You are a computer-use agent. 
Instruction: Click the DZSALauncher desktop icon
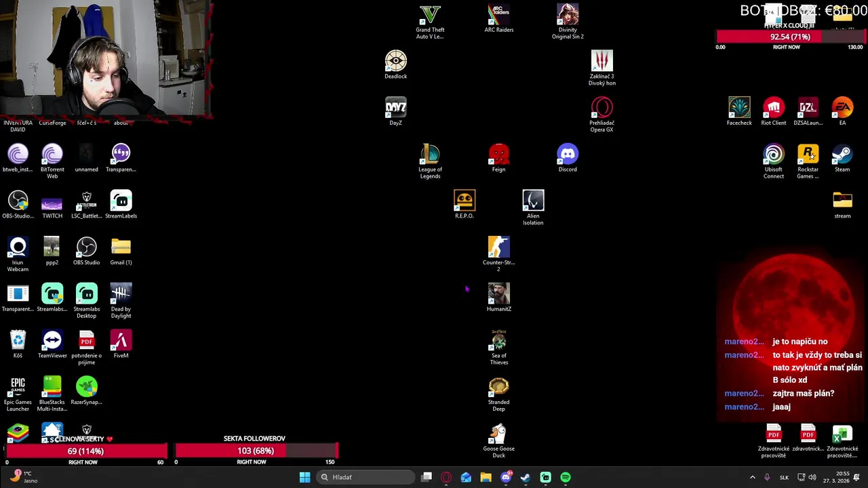coord(808,112)
